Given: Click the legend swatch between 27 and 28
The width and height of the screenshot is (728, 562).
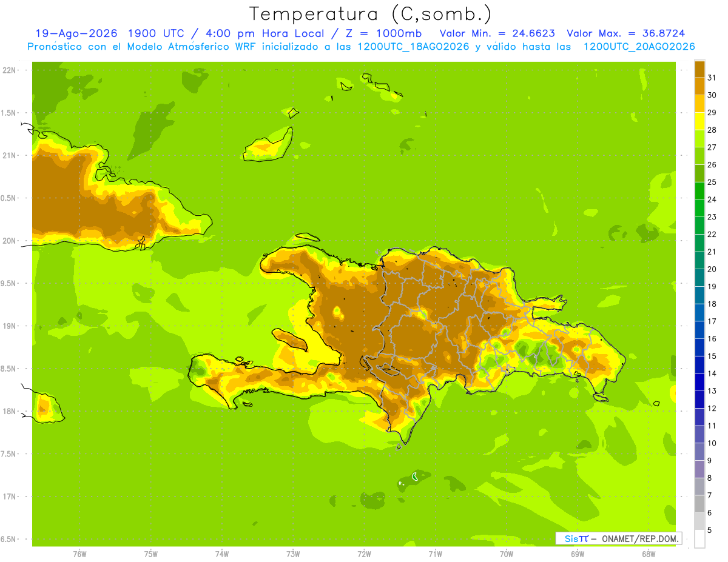Looking at the screenshot, I should pyautogui.click(x=699, y=139).
